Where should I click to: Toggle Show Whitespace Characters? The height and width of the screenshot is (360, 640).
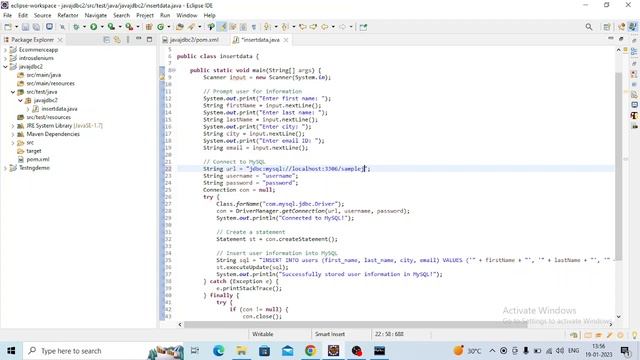(x=254, y=27)
